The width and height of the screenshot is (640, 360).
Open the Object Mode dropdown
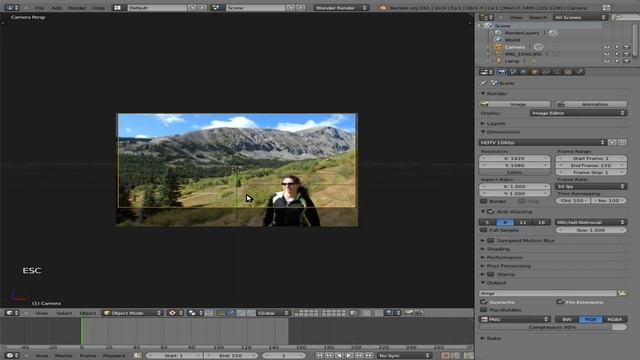132,313
